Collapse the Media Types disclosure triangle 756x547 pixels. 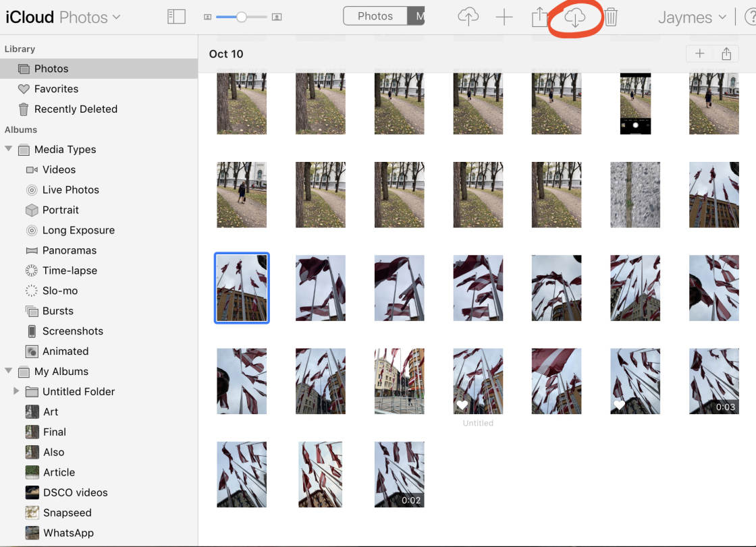pyautogui.click(x=9, y=149)
